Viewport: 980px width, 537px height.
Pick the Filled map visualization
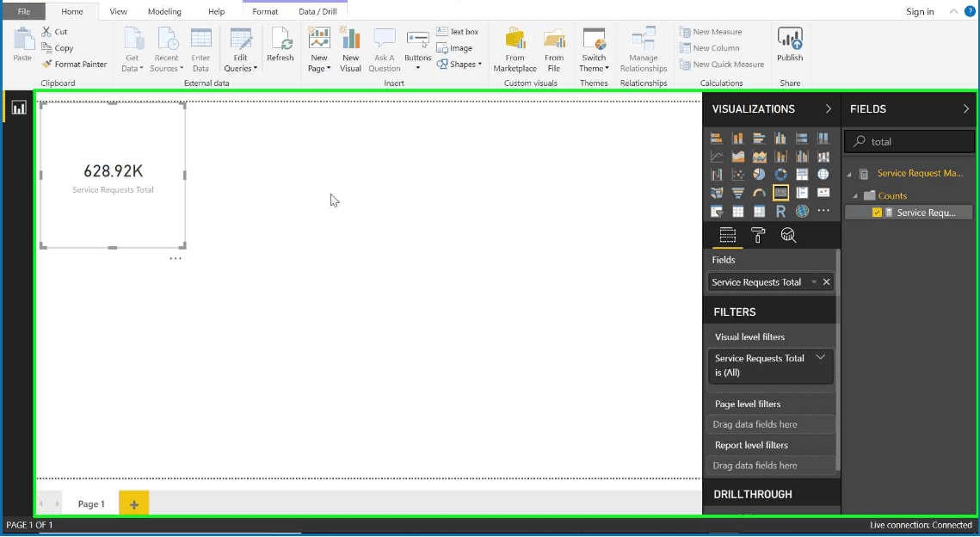pyautogui.click(x=716, y=193)
